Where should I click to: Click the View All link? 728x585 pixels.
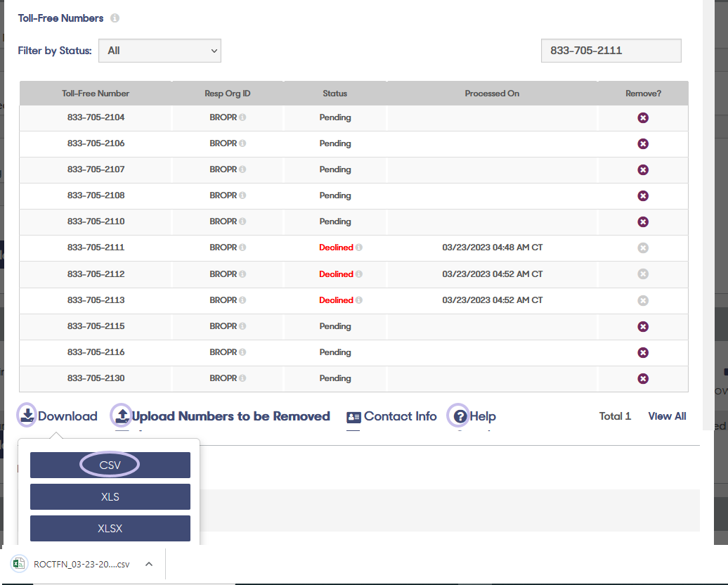pos(666,416)
